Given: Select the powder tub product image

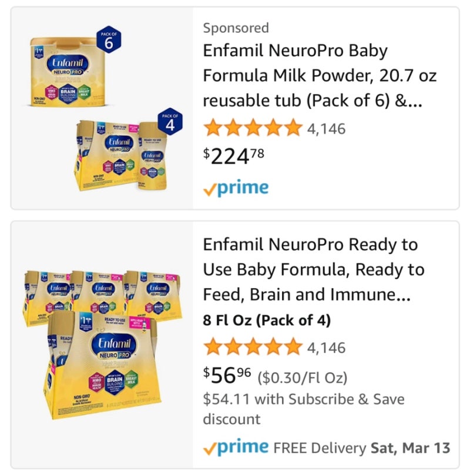Looking at the screenshot, I should point(67,72).
